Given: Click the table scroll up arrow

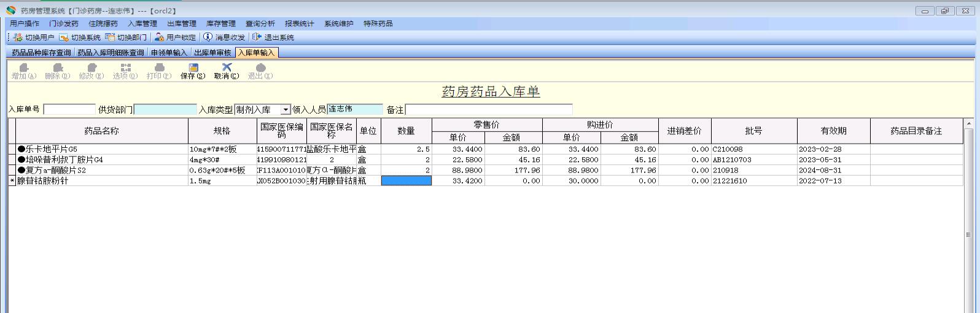Looking at the screenshot, I should [x=968, y=123].
